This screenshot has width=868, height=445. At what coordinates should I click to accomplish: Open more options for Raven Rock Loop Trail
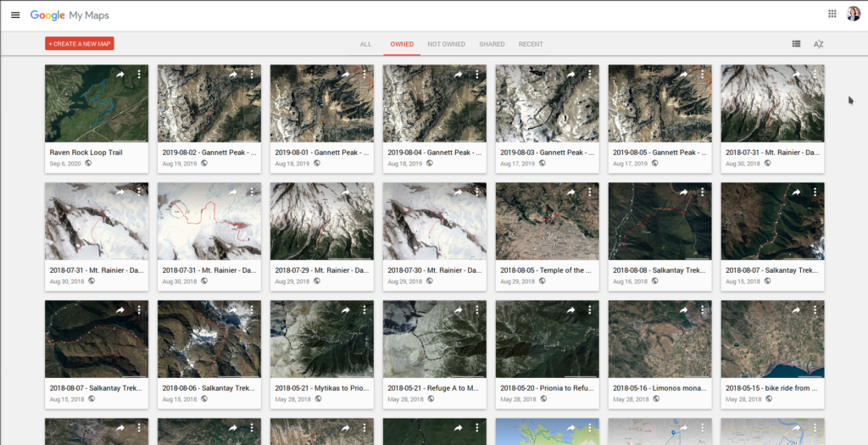tap(139, 75)
